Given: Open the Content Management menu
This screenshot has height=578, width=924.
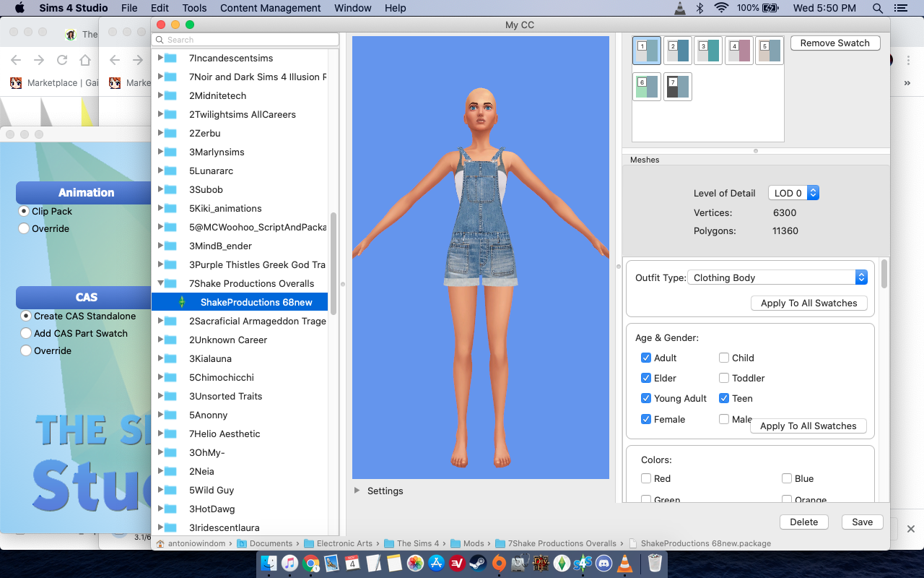Looking at the screenshot, I should coord(270,8).
